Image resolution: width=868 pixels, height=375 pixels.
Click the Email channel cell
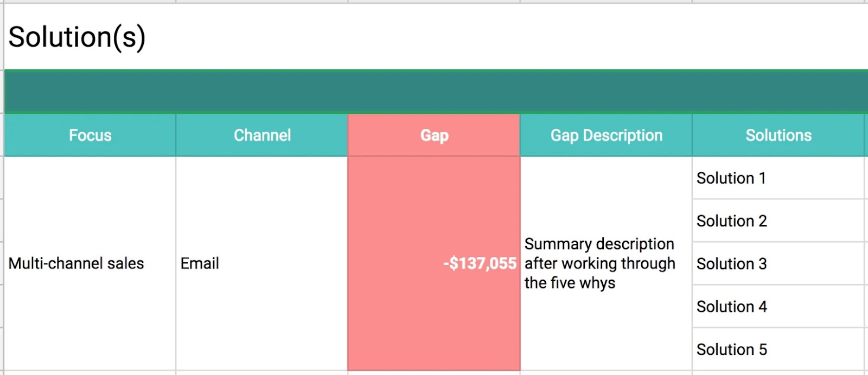(262, 263)
